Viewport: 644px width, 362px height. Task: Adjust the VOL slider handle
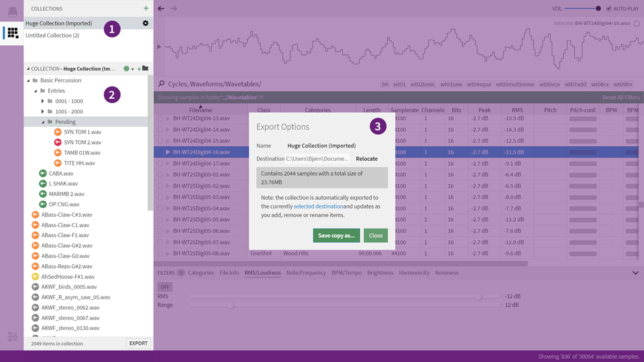pyautogui.click(x=598, y=8)
